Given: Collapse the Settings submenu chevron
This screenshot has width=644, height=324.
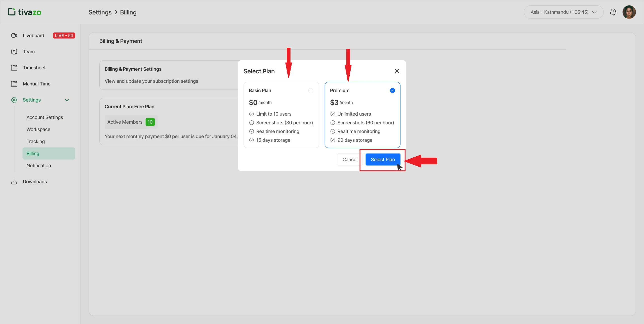Looking at the screenshot, I should coord(67,100).
